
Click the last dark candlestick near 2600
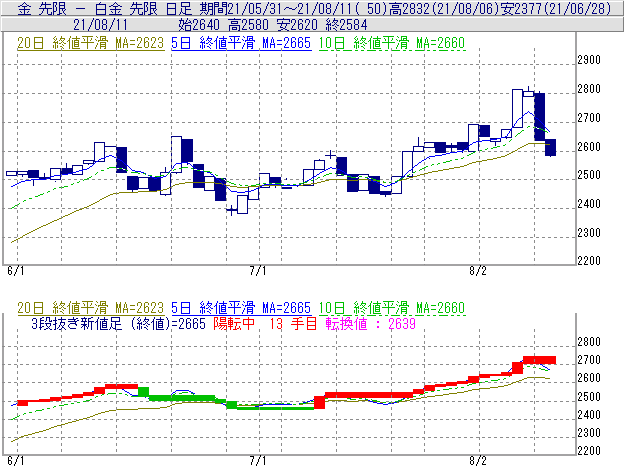(550, 147)
